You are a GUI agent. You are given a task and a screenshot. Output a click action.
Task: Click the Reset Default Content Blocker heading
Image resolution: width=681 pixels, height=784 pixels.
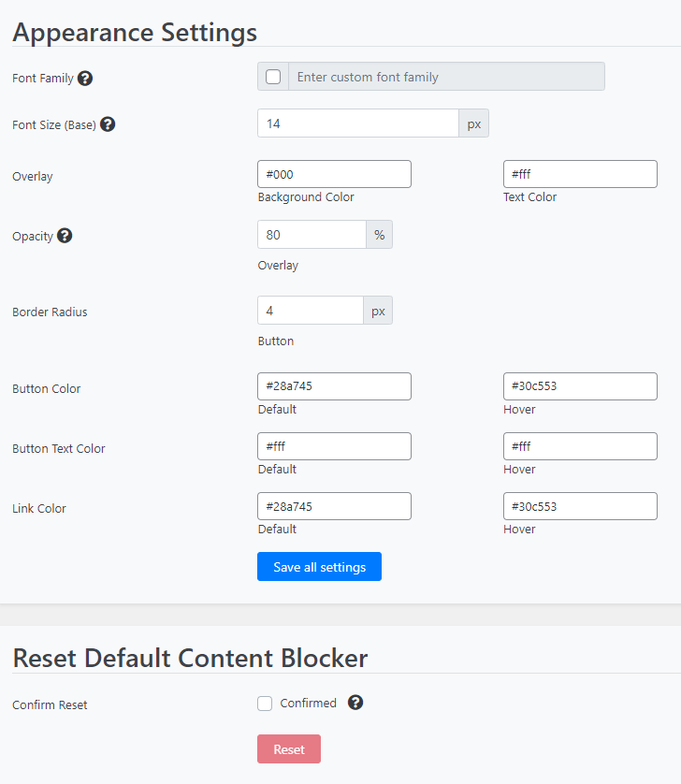click(x=190, y=658)
